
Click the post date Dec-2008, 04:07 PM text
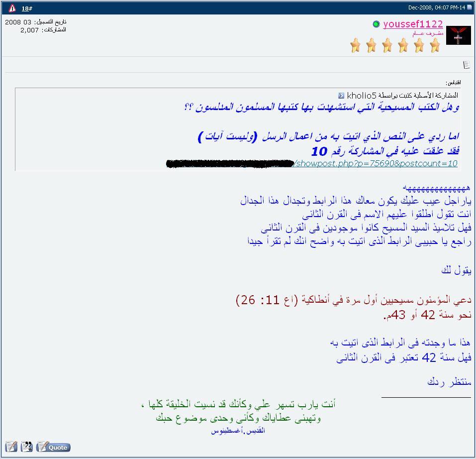(x=437, y=7)
